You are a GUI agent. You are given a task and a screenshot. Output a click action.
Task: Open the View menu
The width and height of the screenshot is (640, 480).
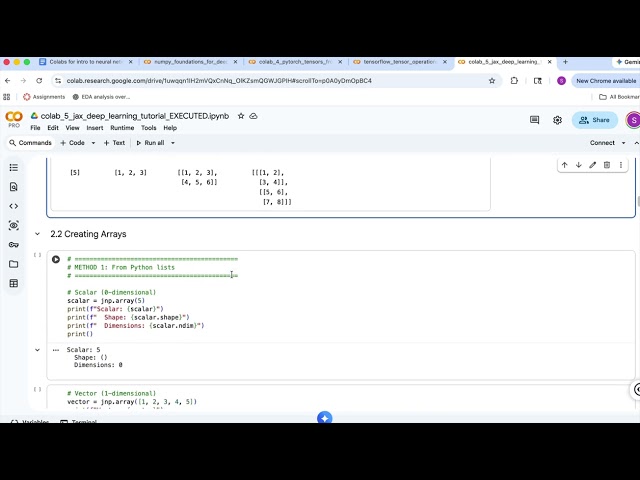[73, 128]
